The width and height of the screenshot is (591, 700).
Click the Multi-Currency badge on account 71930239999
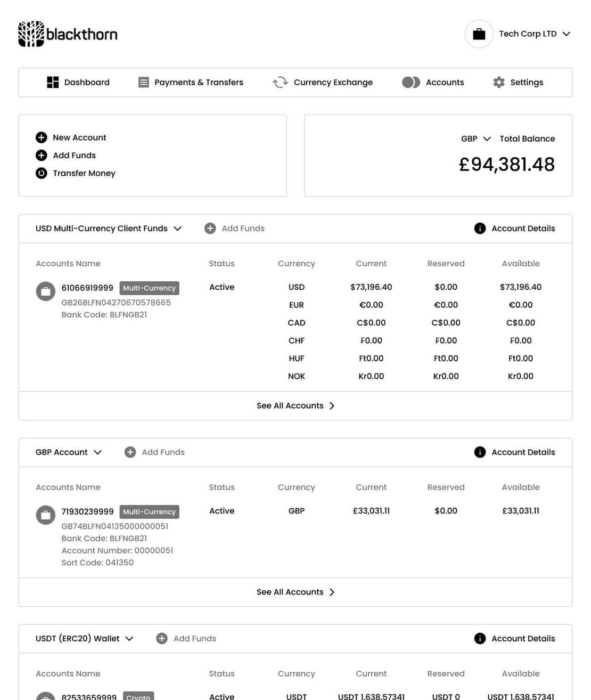click(x=149, y=512)
